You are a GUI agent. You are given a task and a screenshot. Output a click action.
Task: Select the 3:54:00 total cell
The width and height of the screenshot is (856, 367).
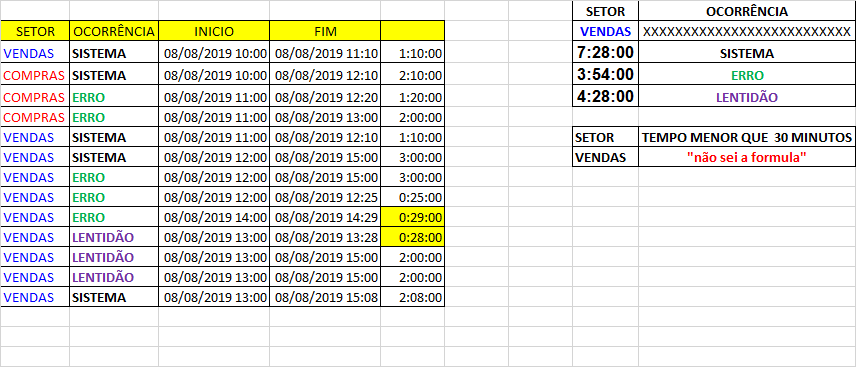click(x=605, y=75)
